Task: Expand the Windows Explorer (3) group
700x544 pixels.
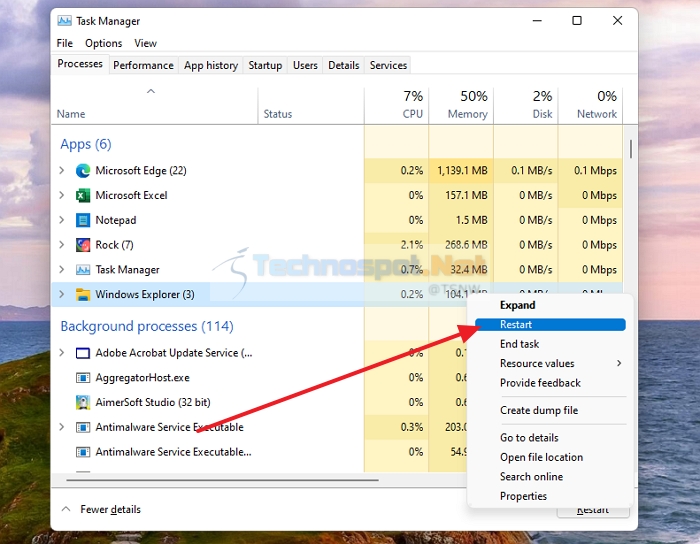Action: pyautogui.click(x=62, y=294)
